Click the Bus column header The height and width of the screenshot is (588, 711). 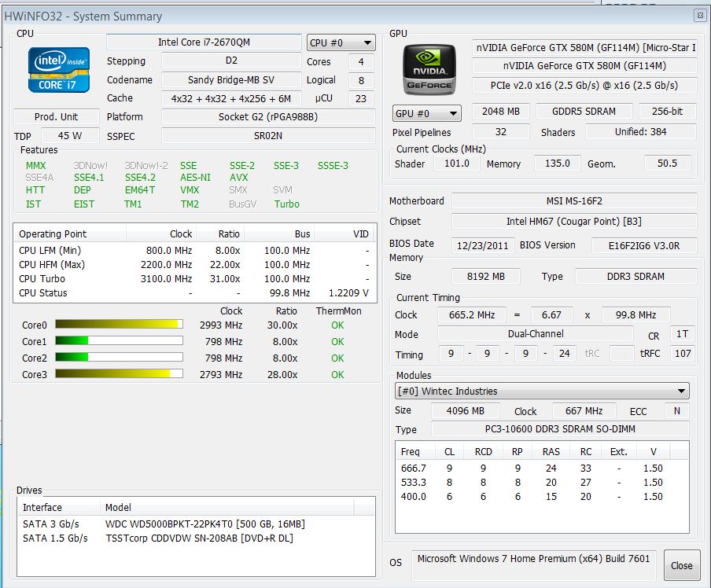tap(279, 234)
